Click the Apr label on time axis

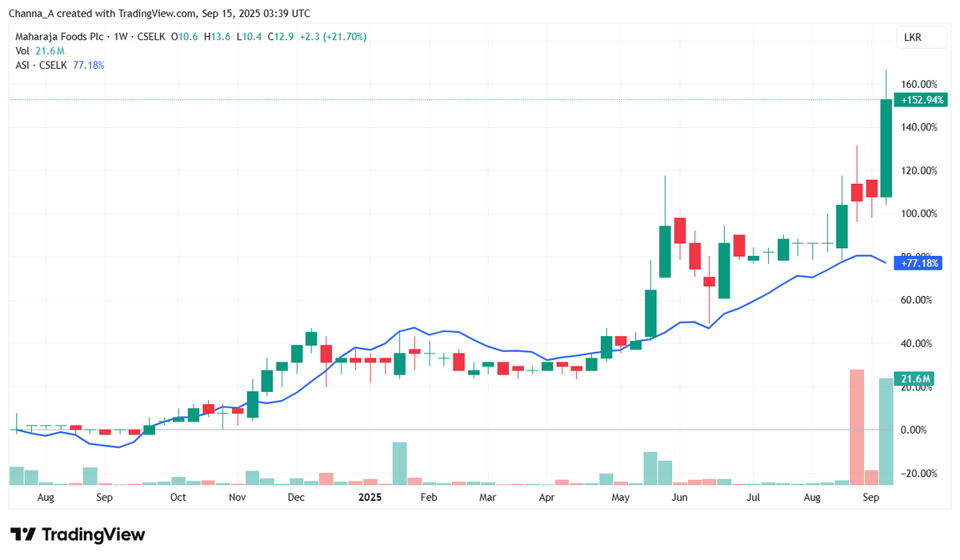546,497
